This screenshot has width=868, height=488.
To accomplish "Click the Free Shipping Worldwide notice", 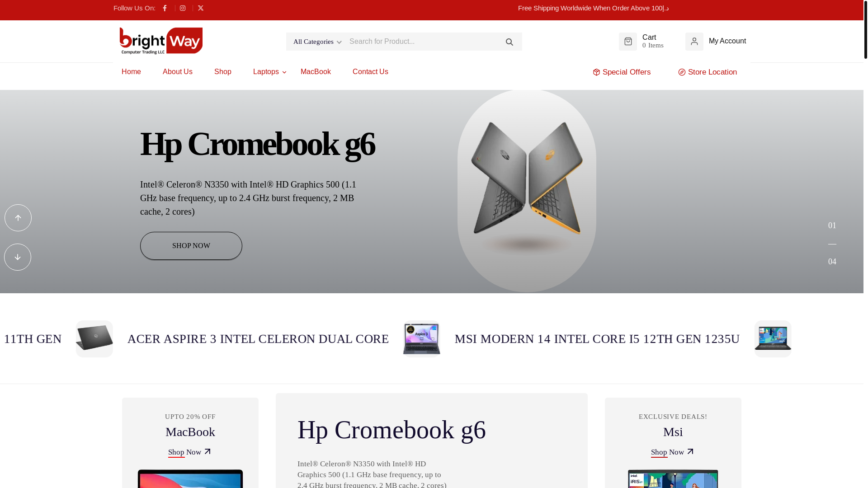I will (593, 8).
